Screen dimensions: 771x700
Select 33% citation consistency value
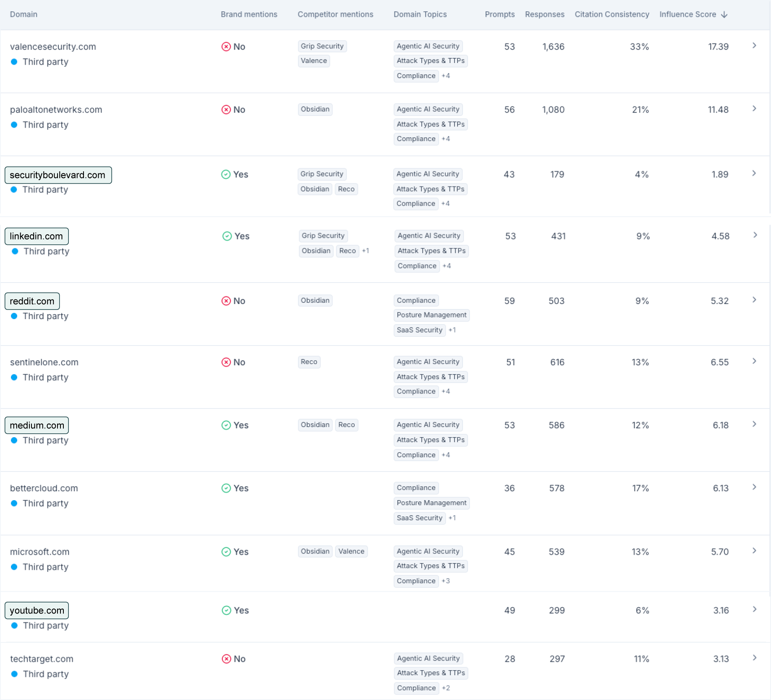(639, 47)
